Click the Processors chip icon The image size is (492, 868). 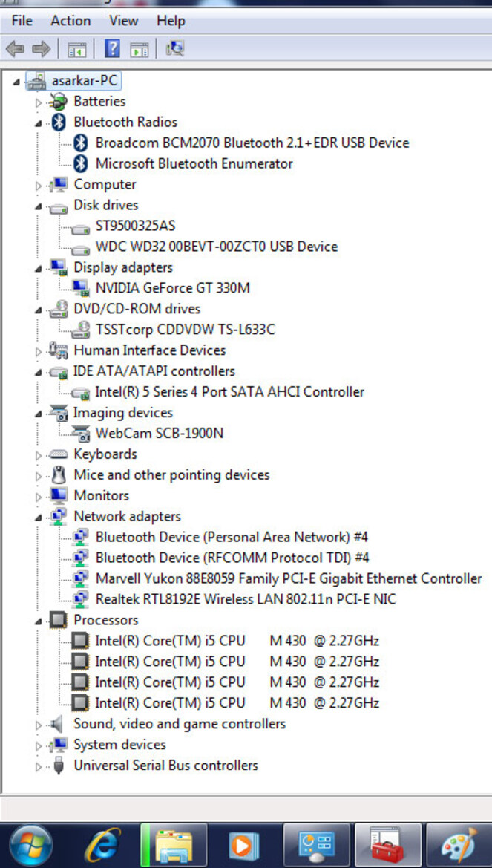coord(58,621)
